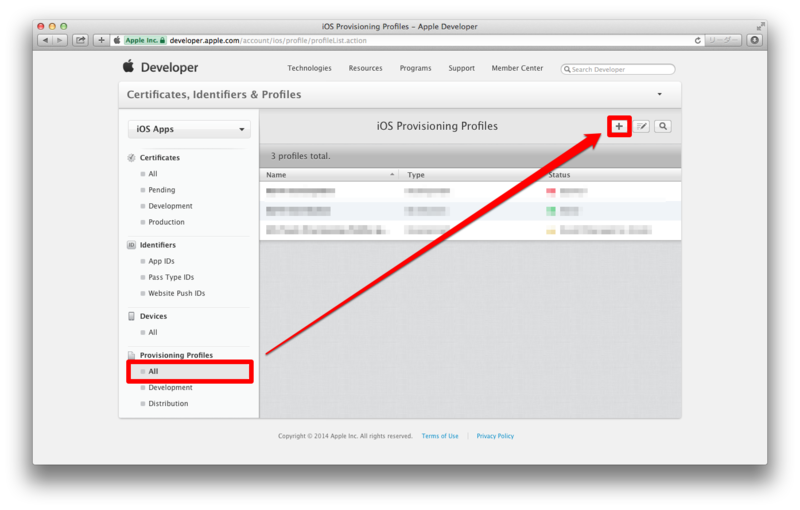Click the Certificates heading in sidebar
800x510 pixels.
coord(160,158)
